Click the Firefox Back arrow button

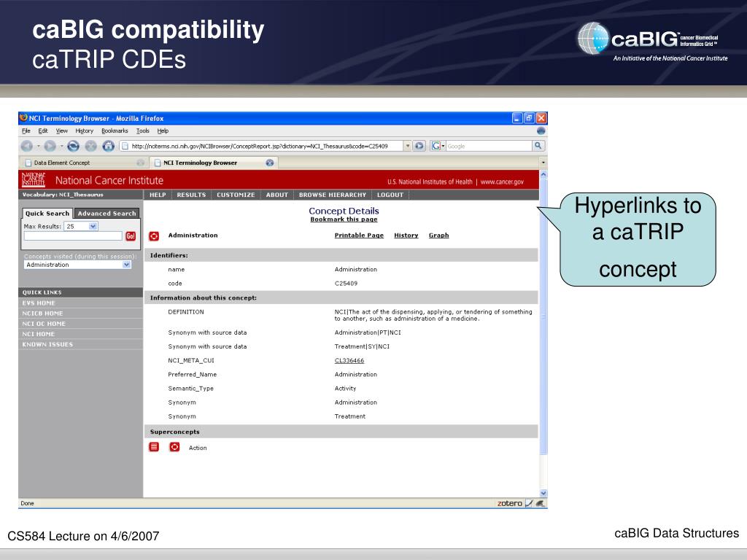coord(27,146)
